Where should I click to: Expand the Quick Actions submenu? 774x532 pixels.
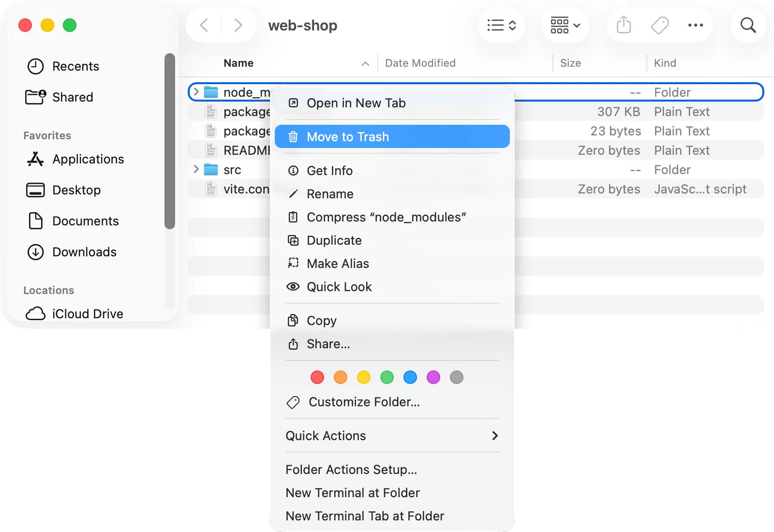coord(392,436)
